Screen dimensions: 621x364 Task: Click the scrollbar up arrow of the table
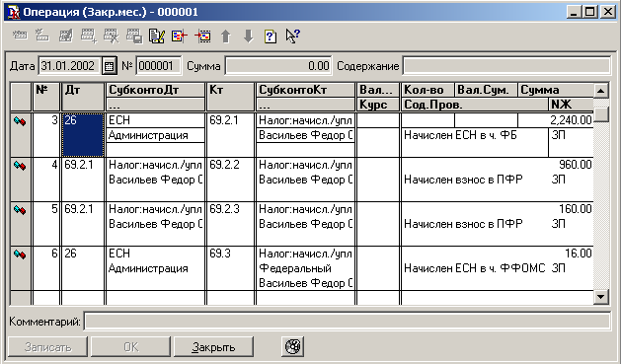601,91
